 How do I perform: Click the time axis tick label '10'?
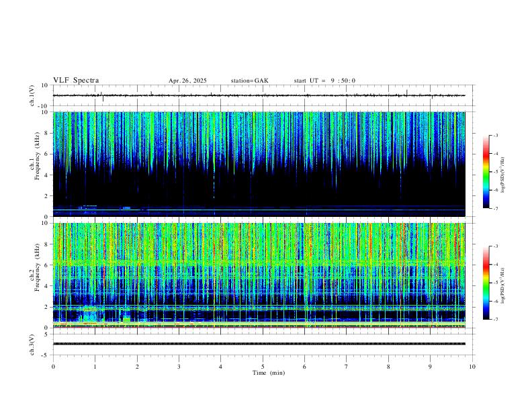[472, 367]
